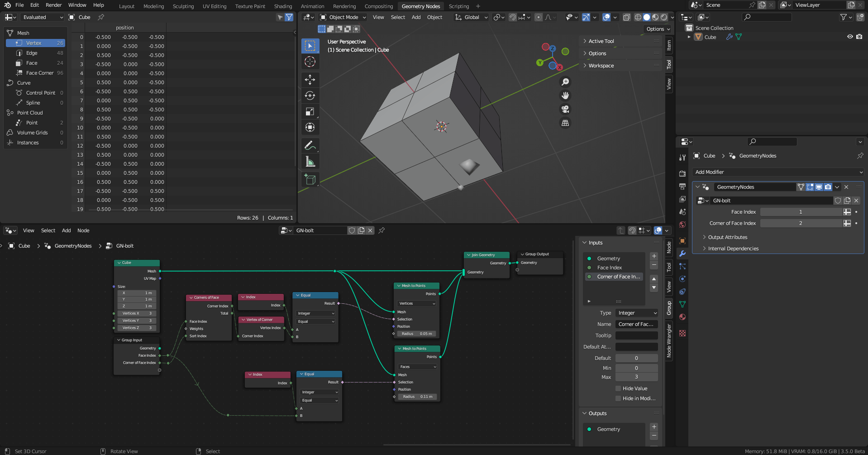Viewport: 868px width, 455px height.
Task: Click the Fake User shield on GN-bolt
Action: pyautogui.click(x=838, y=201)
